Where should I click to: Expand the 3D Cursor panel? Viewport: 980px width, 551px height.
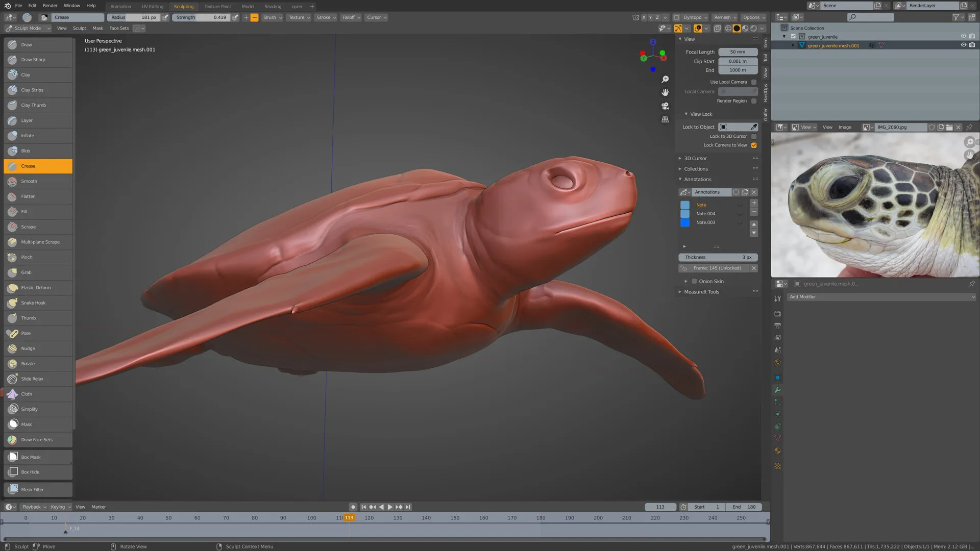pos(695,159)
